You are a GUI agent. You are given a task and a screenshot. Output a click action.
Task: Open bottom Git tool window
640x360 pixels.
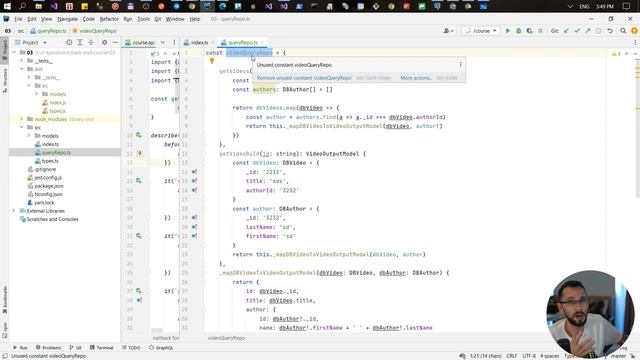(x=76, y=348)
